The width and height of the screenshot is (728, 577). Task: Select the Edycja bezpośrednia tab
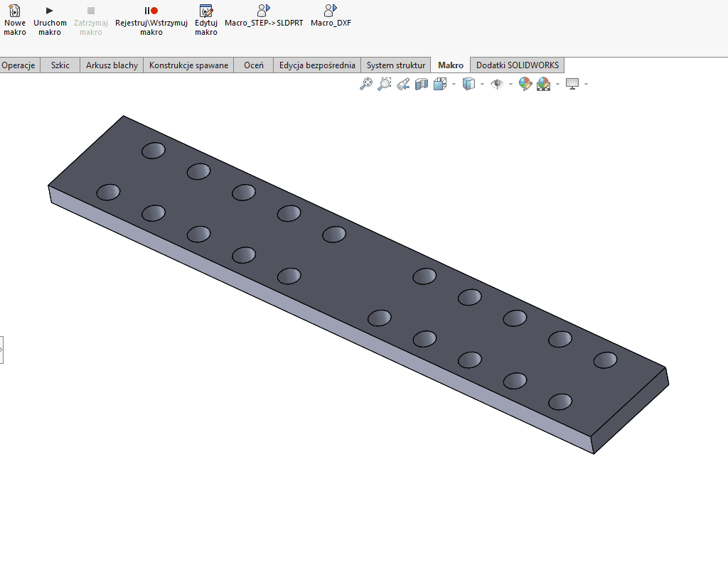(317, 65)
